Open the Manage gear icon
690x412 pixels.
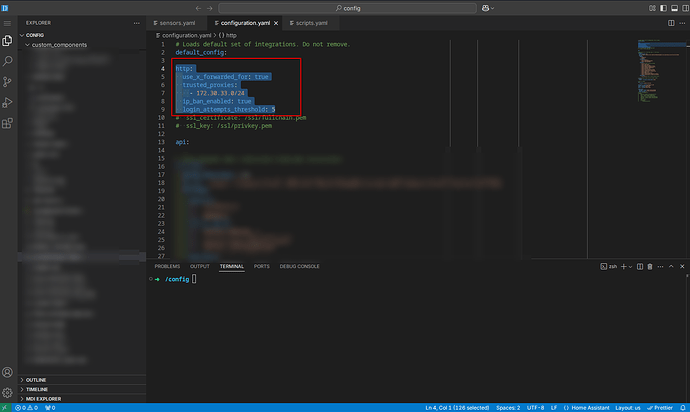coord(7,393)
